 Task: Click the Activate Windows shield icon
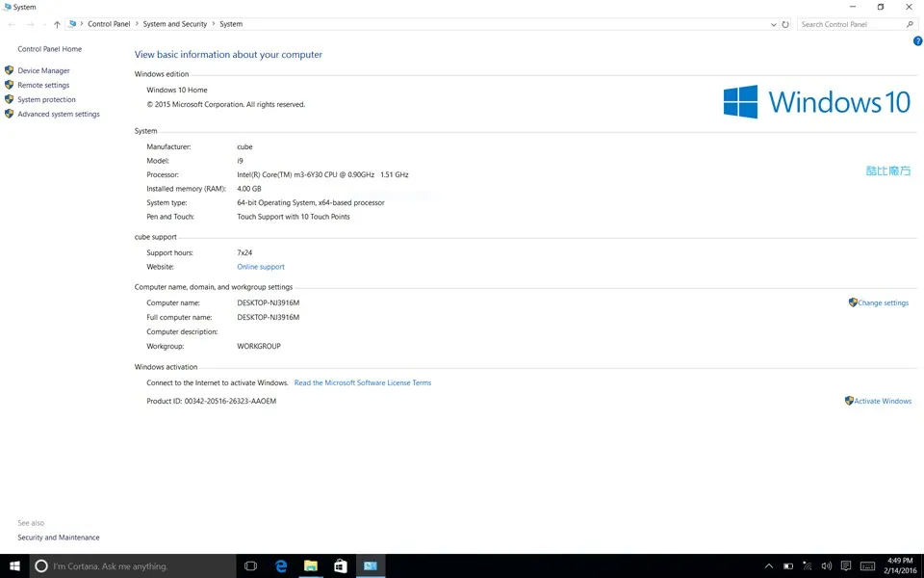point(849,401)
